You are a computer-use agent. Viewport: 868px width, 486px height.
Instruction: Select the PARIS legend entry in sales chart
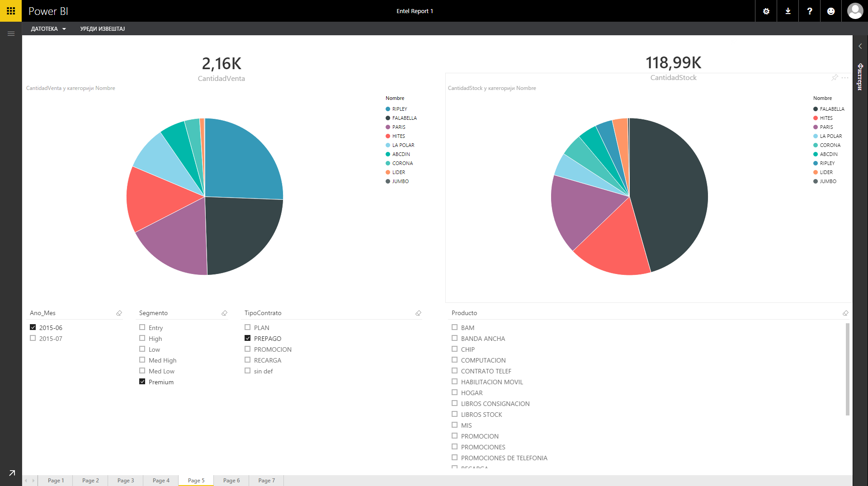click(x=396, y=127)
